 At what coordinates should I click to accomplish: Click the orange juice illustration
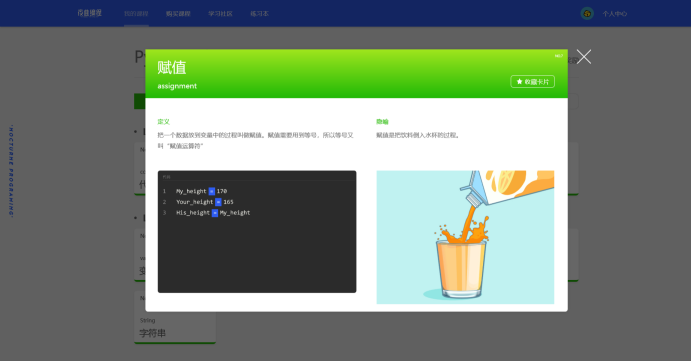pyautogui.click(x=465, y=237)
